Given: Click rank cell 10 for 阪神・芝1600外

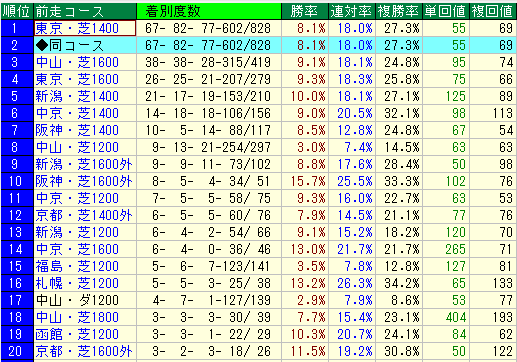Looking at the screenshot, I should click(x=17, y=181).
